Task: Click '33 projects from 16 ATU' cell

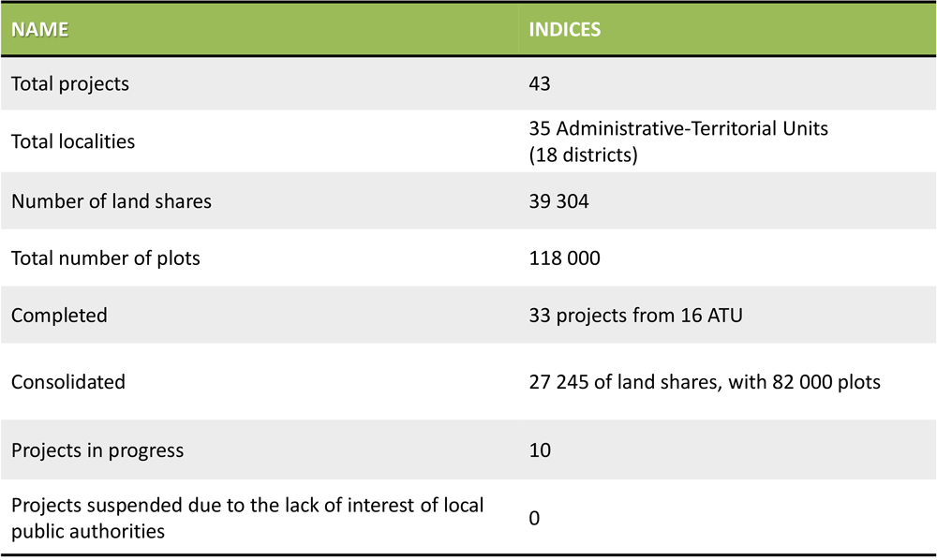Action: [635, 315]
